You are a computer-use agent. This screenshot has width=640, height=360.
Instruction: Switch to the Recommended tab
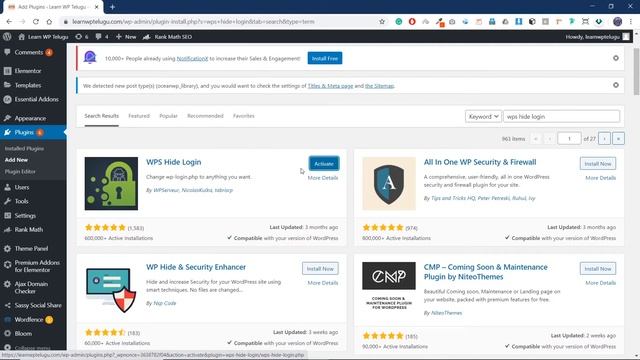pyautogui.click(x=205, y=116)
